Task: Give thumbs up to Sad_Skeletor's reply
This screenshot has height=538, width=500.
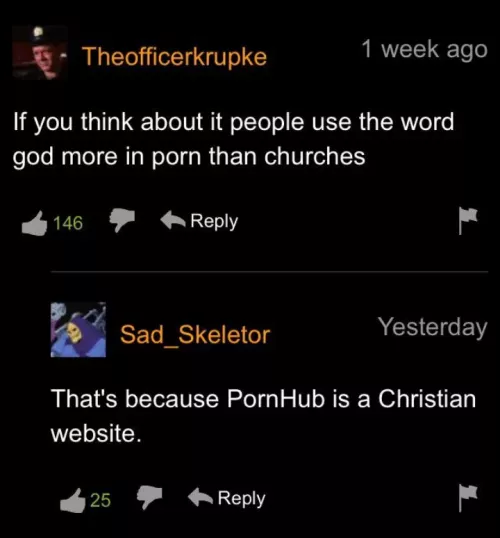Action: point(72,501)
